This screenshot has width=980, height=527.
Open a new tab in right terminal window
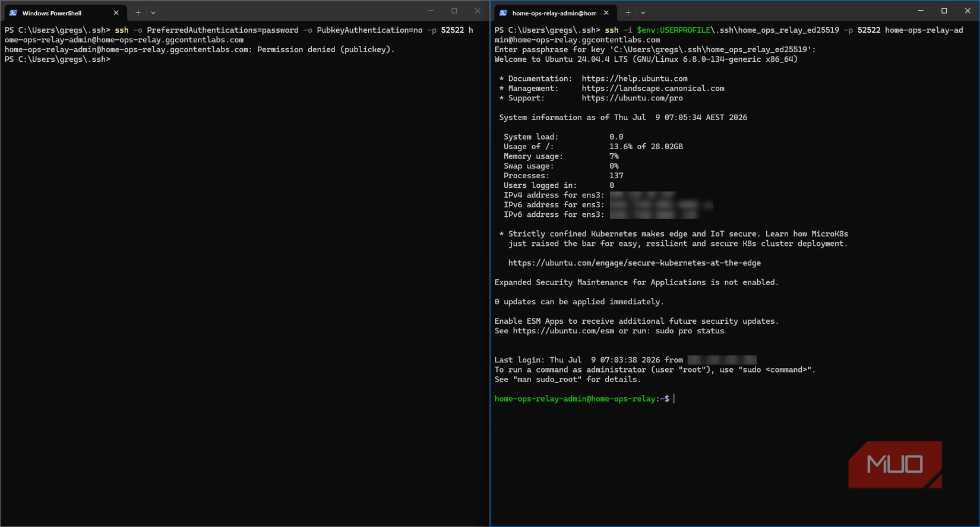click(x=628, y=12)
